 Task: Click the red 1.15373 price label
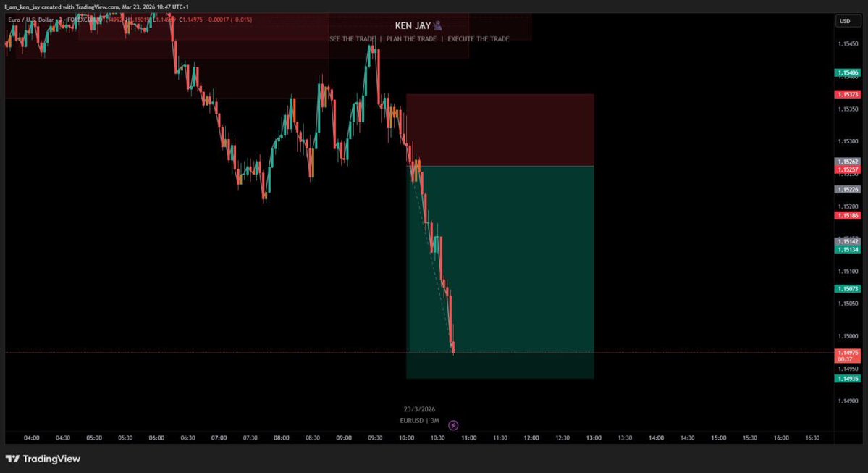tap(848, 94)
